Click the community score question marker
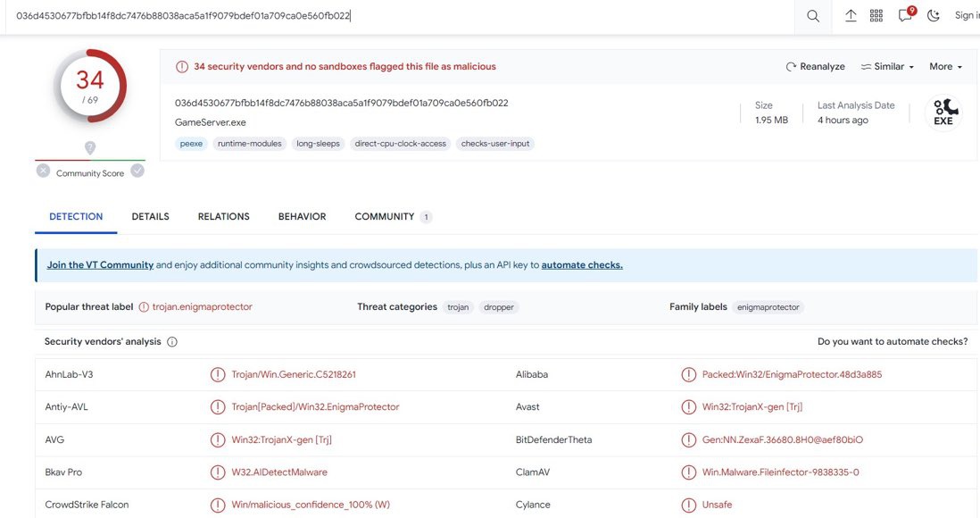 point(90,148)
